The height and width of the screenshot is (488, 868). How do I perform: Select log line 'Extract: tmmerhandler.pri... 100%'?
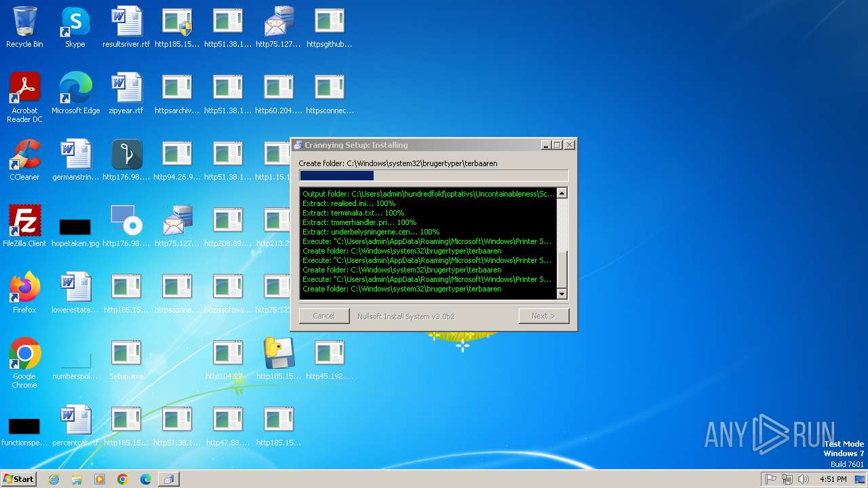tap(359, 222)
